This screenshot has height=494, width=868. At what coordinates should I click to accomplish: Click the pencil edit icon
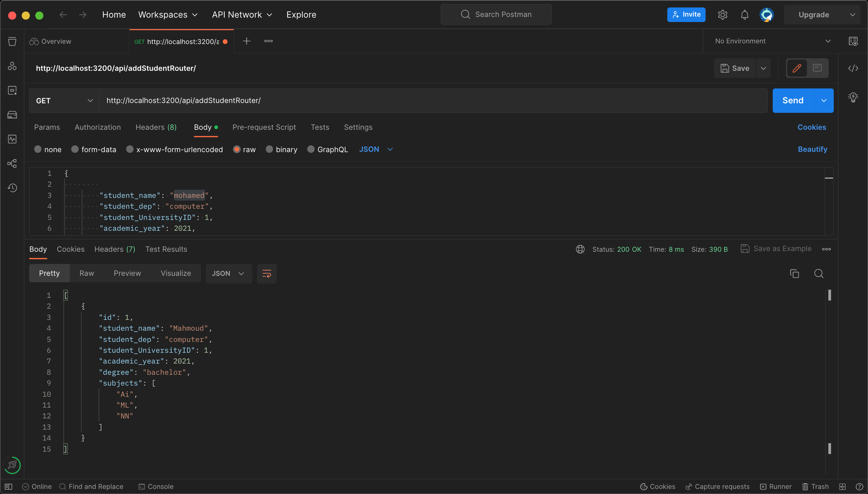(x=797, y=68)
